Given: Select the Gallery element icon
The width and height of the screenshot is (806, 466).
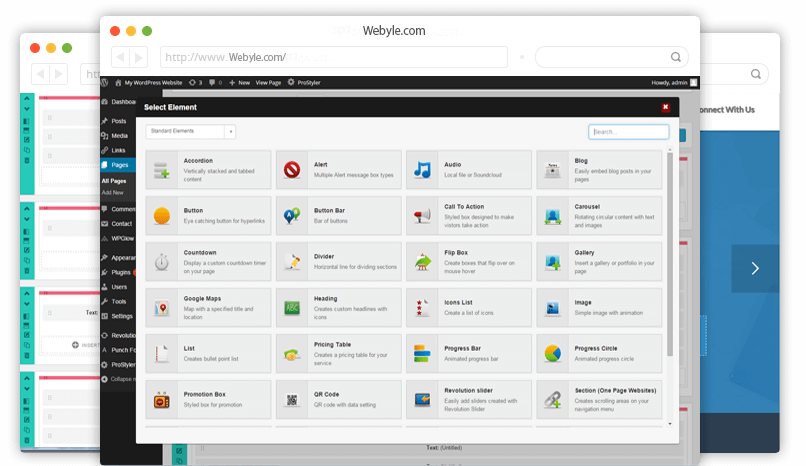Looking at the screenshot, I should [x=553, y=262].
